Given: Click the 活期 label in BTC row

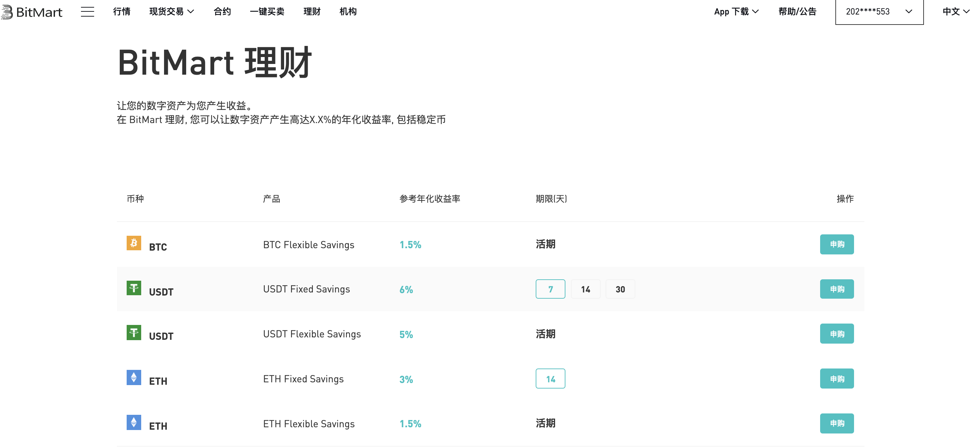Looking at the screenshot, I should point(546,244).
